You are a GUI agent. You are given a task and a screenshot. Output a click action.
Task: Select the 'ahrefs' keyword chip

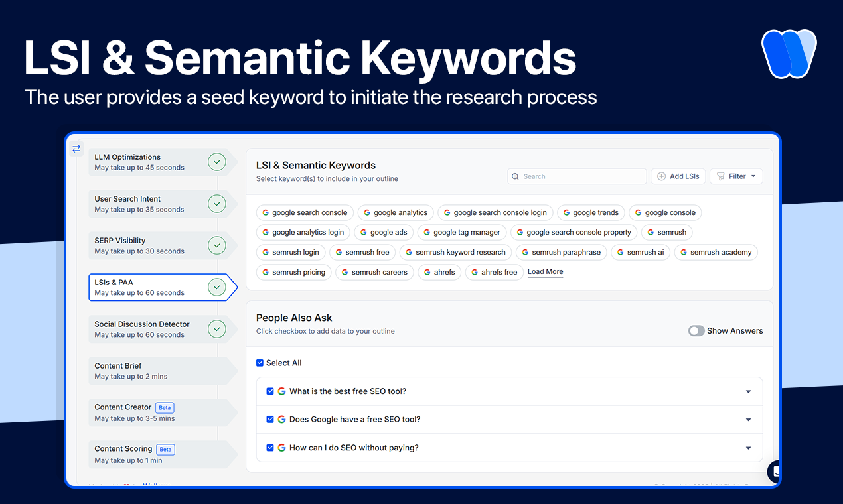pyautogui.click(x=439, y=273)
